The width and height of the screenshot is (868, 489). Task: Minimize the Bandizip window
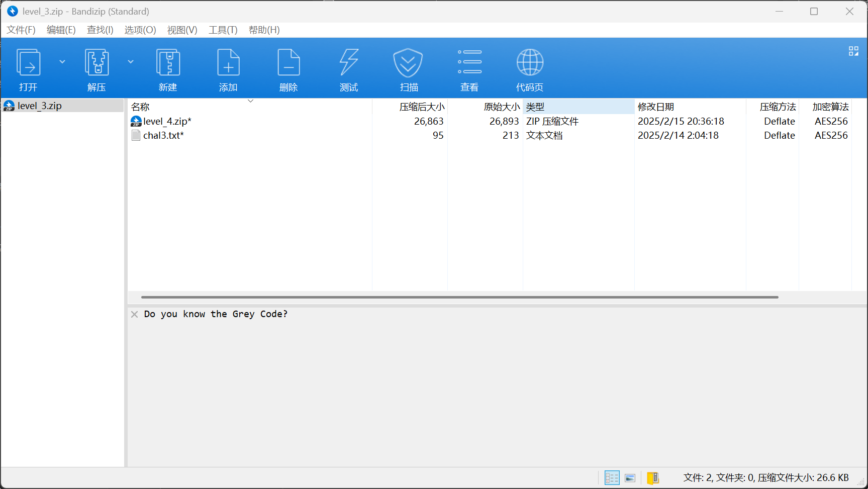[x=780, y=11]
